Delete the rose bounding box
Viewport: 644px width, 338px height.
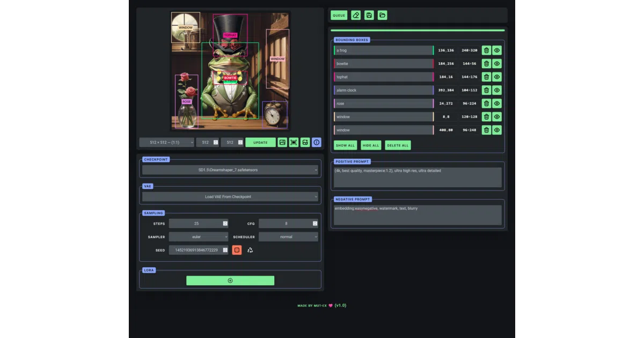(x=486, y=104)
